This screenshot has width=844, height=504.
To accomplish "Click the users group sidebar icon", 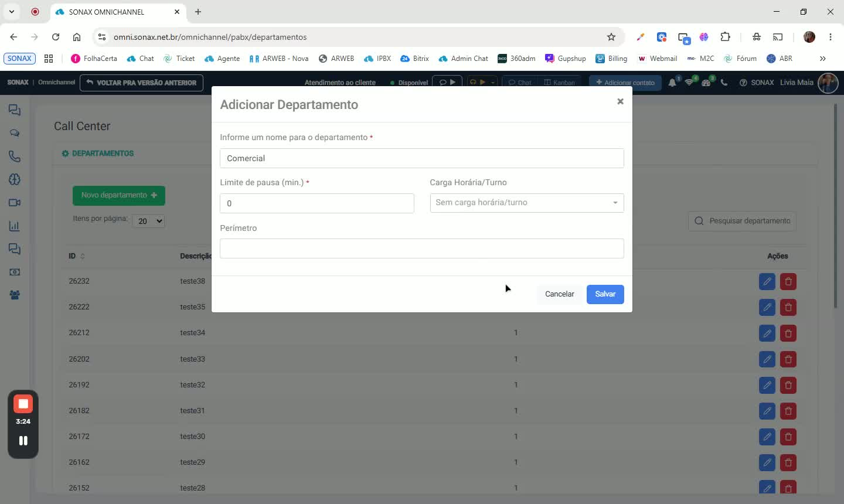I will [15, 295].
